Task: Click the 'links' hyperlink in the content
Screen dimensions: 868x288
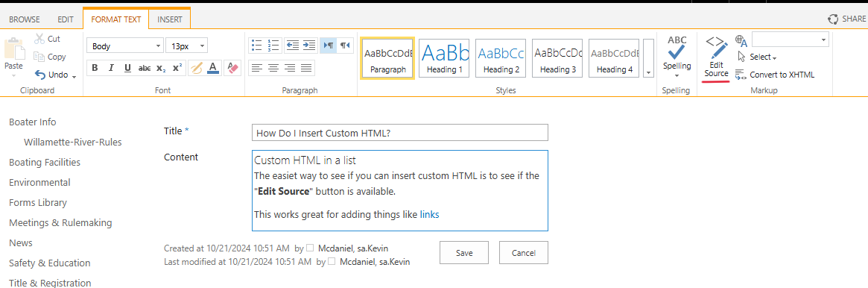Action: (430, 214)
